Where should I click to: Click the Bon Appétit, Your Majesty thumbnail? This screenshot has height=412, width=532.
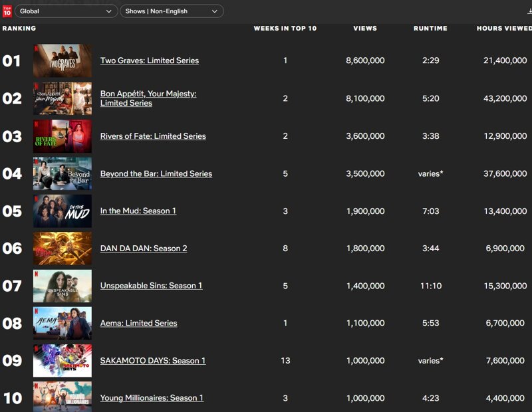click(x=63, y=98)
